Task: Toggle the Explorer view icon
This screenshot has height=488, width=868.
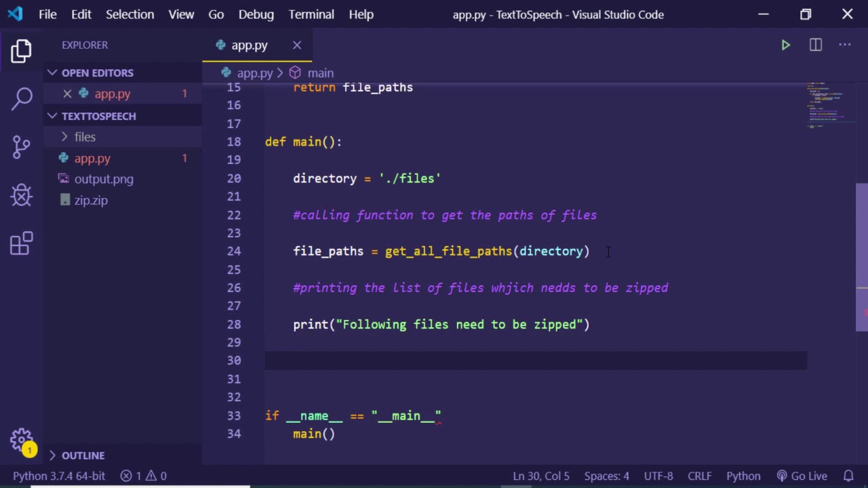Action: [22, 51]
